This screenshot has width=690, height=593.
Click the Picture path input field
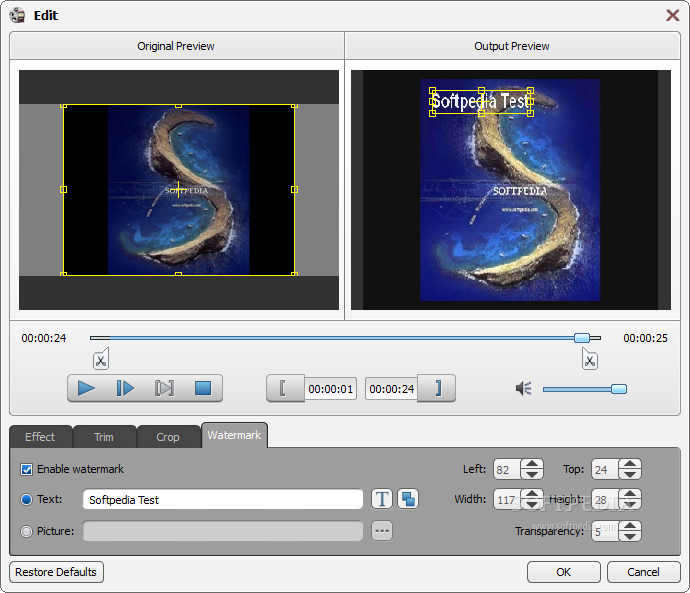(223, 531)
